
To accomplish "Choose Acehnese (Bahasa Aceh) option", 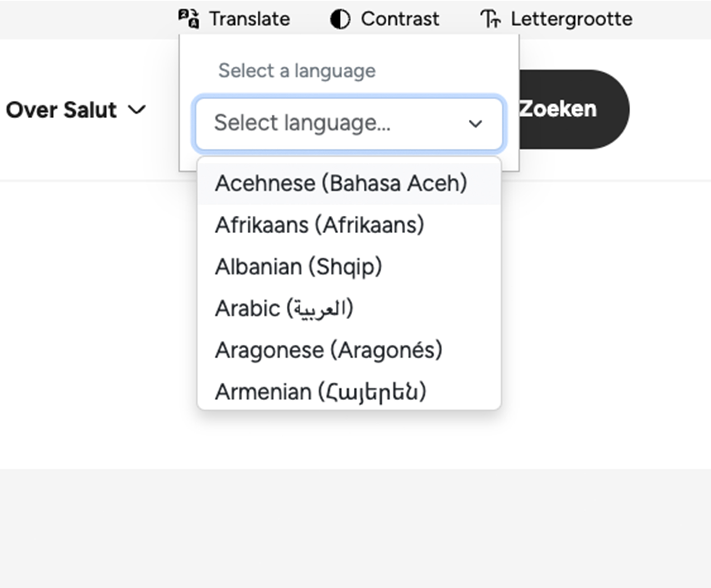I will pyautogui.click(x=349, y=183).
